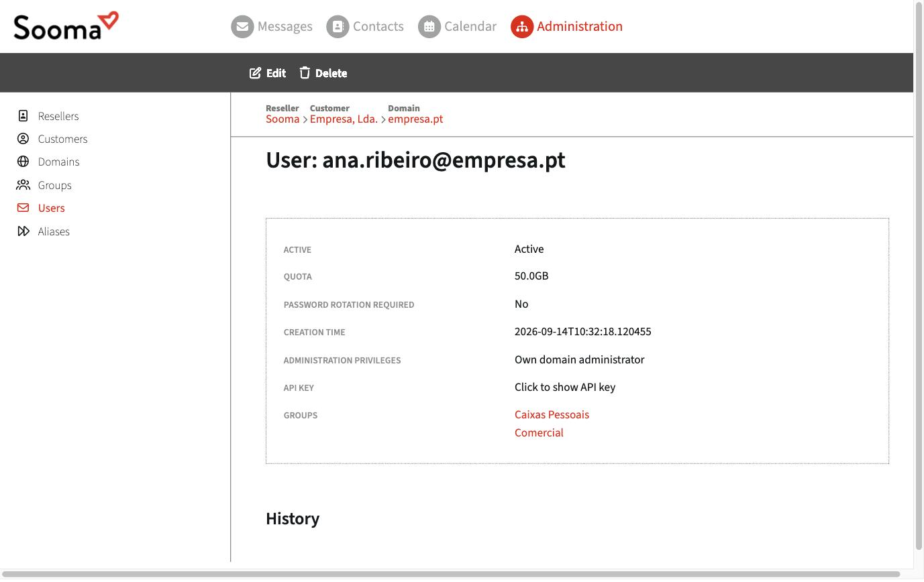The image size is (924, 582).
Task: Click the Resellers sidebar icon
Action: coord(23,116)
